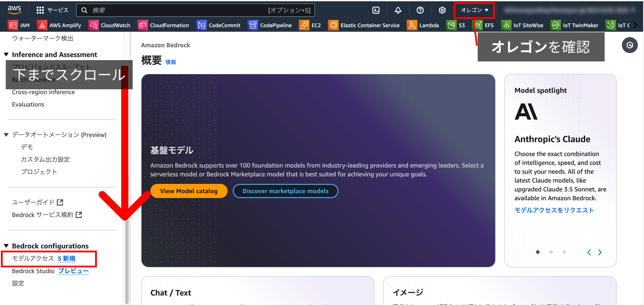Show more favorites with right arrow
644x305 pixels.
[636, 25]
